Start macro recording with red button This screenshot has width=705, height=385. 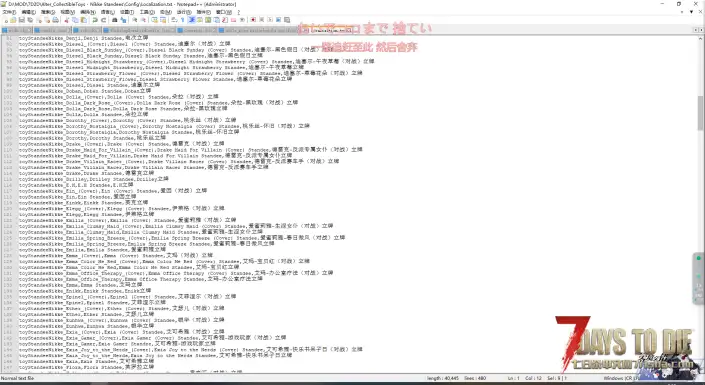coord(253,20)
